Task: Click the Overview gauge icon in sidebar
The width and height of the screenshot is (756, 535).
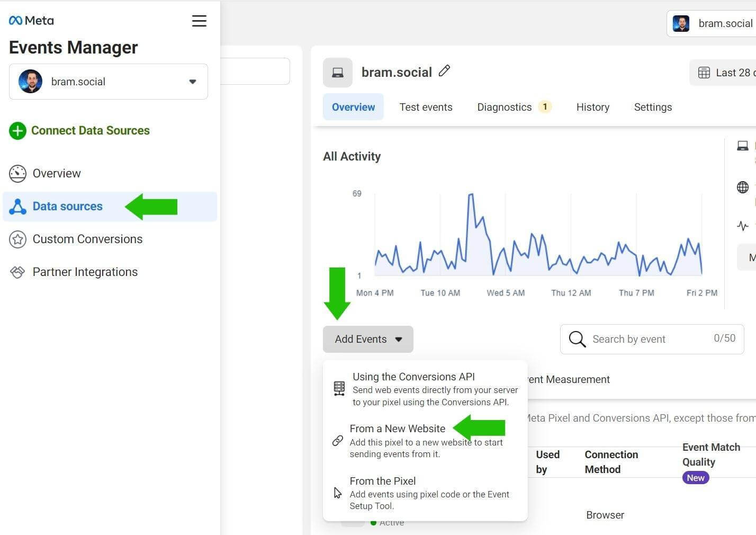Action: (17, 174)
